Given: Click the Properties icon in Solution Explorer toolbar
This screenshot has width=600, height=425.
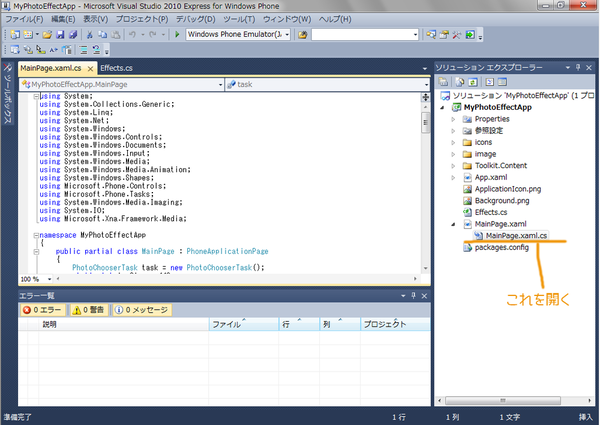Looking at the screenshot, I should 444,82.
